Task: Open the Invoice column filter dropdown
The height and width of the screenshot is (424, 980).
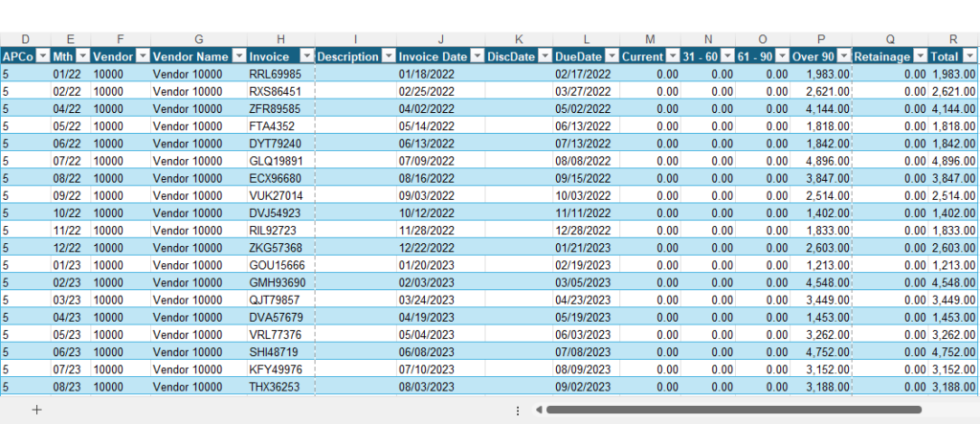Action: click(x=306, y=56)
